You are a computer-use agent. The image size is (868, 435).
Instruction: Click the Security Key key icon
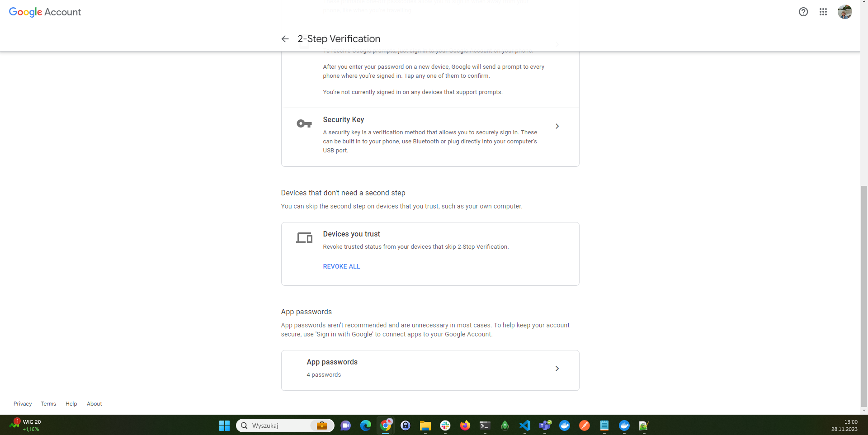[x=304, y=123]
